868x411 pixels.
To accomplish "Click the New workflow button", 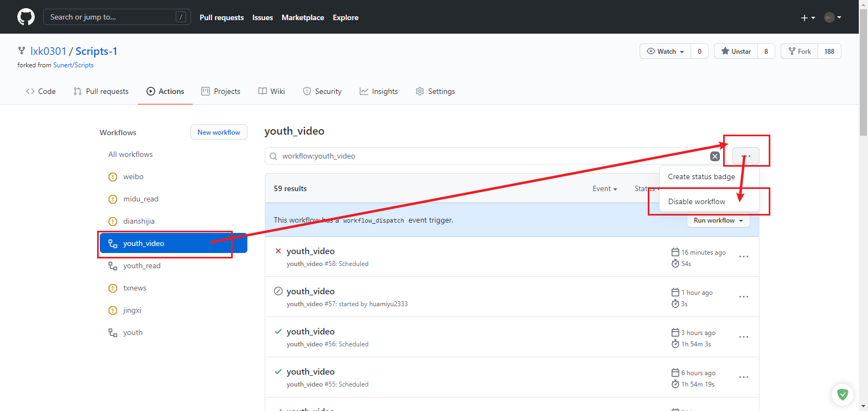I will [219, 132].
